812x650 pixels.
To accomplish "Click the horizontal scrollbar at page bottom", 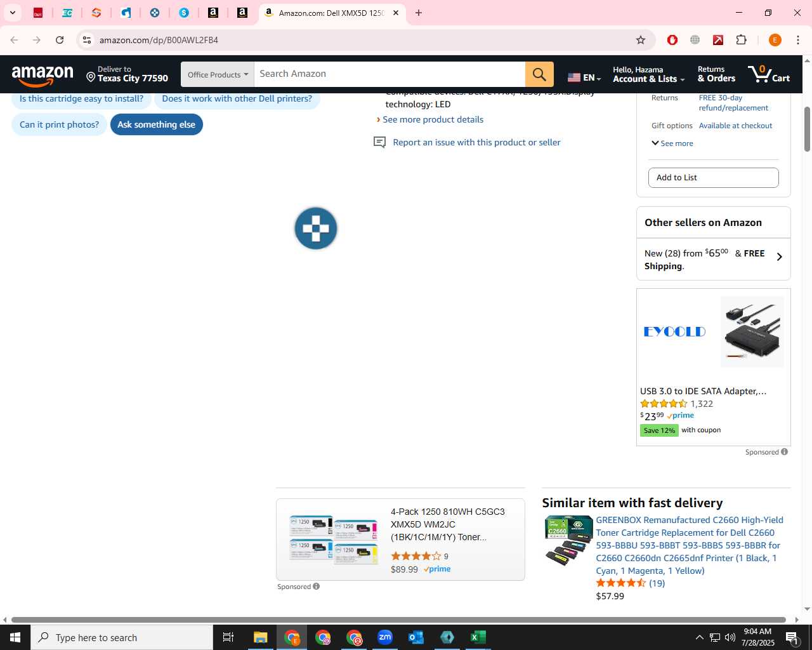I will (x=398, y=620).
